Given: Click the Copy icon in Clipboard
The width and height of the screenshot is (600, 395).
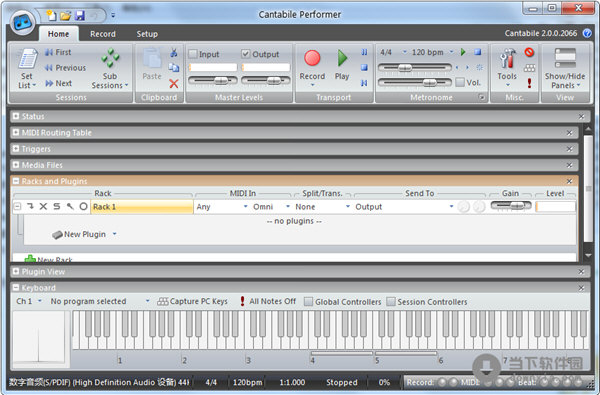Looking at the screenshot, I should 174,67.
